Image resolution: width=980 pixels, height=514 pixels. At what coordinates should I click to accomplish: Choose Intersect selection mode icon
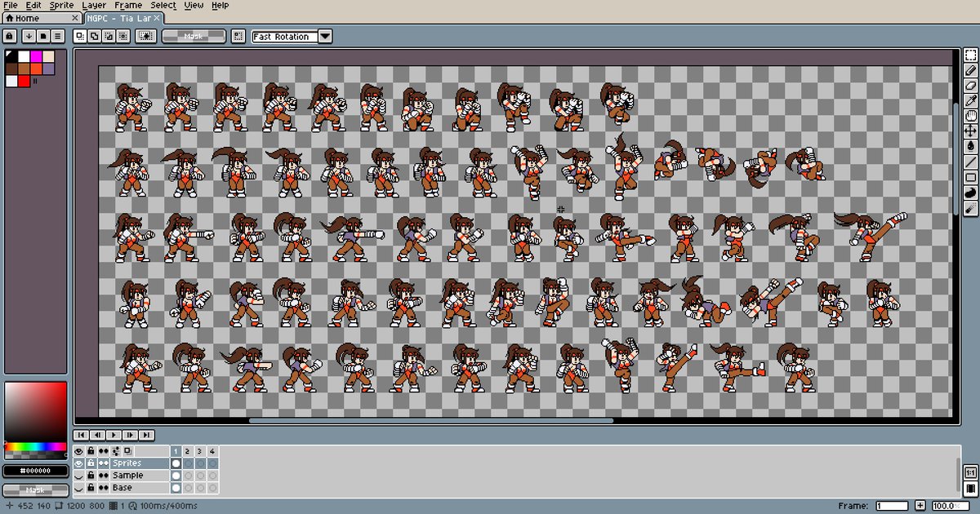point(122,36)
